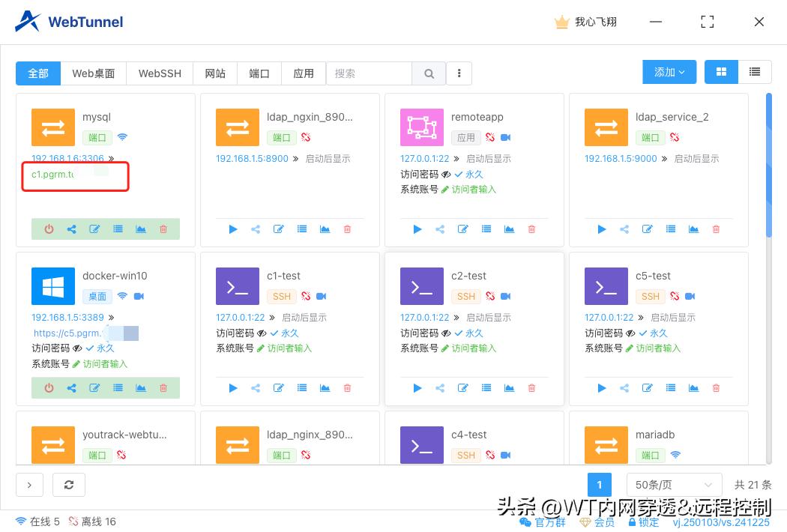Open the statistics chart for ldap_service_2
The width and height of the screenshot is (787, 532).
[693, 229]
